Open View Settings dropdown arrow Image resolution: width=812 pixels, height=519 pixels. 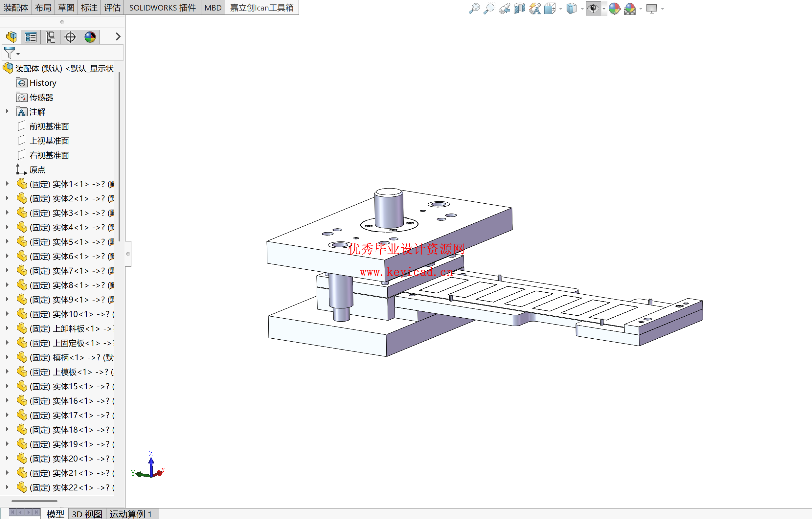(x=663, y=9)
